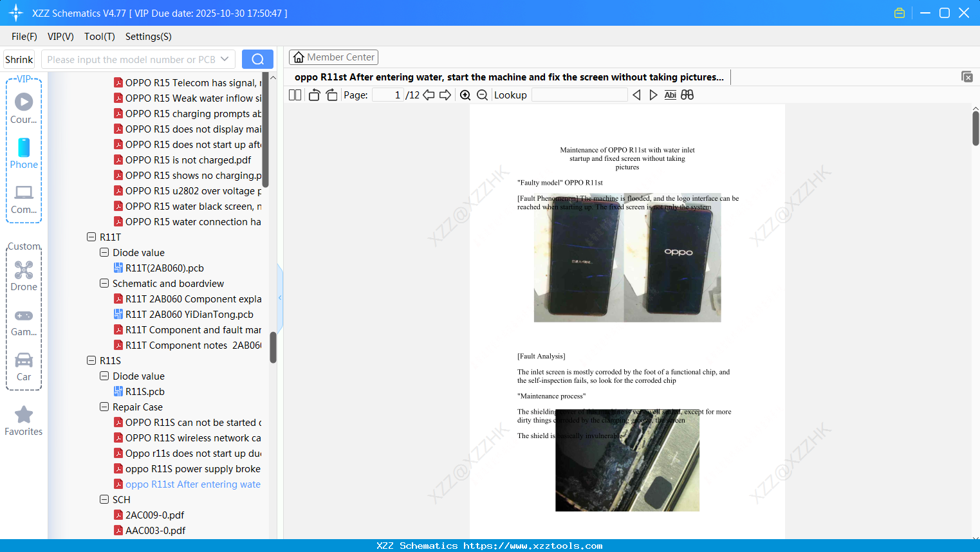Open the Tool(T) menu

[99, 37]
